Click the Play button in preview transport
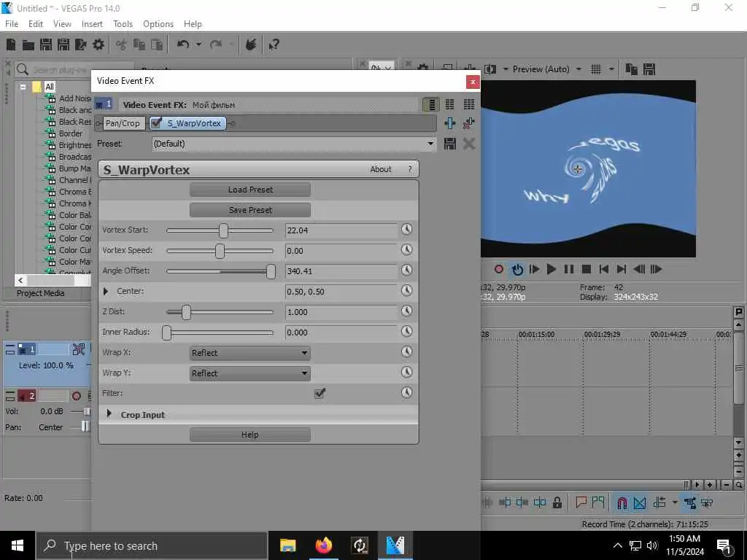The image size is (747, 560). pos(551,270)
